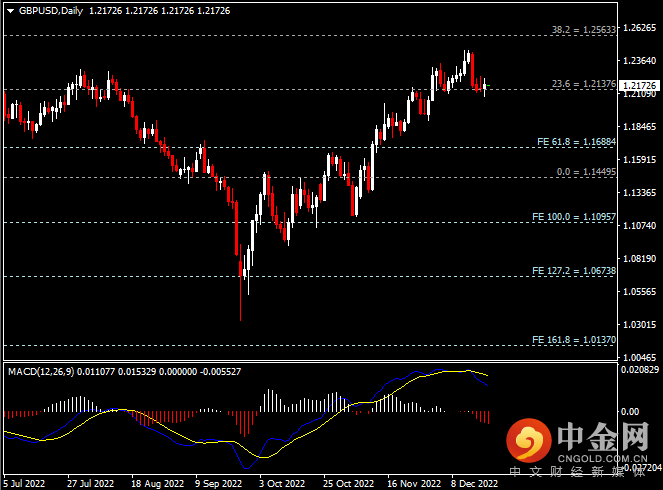Click the current price tag 1.21726 on axis
The image size is (663, 490).
click(639, 87)
